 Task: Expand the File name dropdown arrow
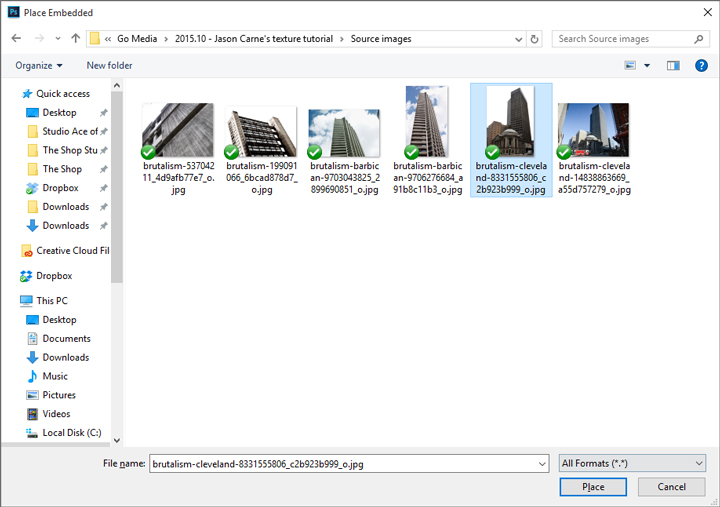tap(542, 464)
